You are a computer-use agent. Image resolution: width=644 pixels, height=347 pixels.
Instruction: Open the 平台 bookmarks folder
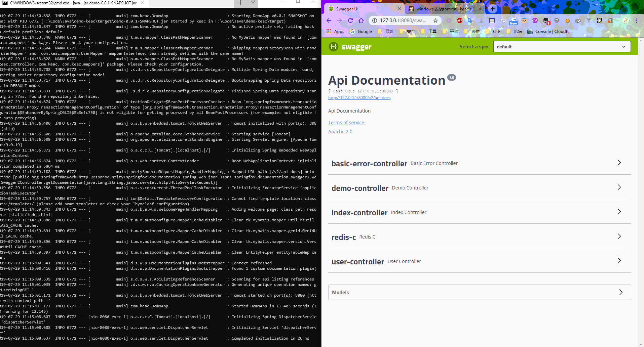450,31
